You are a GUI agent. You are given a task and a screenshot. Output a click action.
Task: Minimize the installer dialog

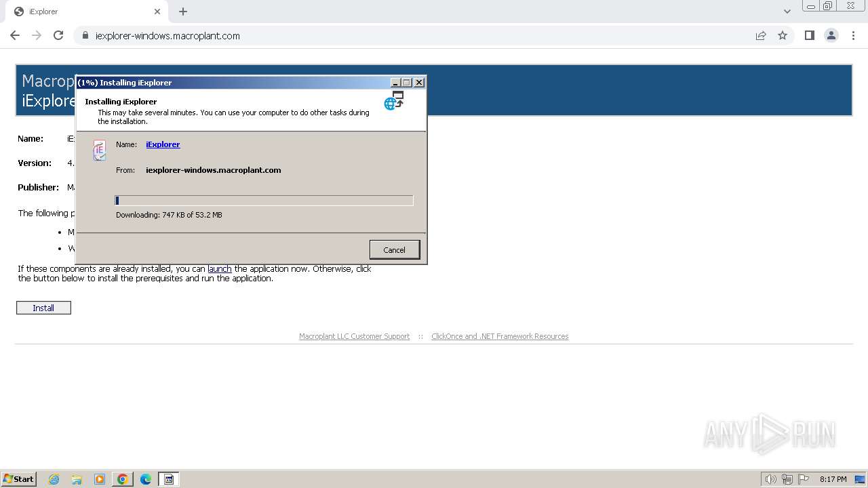point(395,82)
